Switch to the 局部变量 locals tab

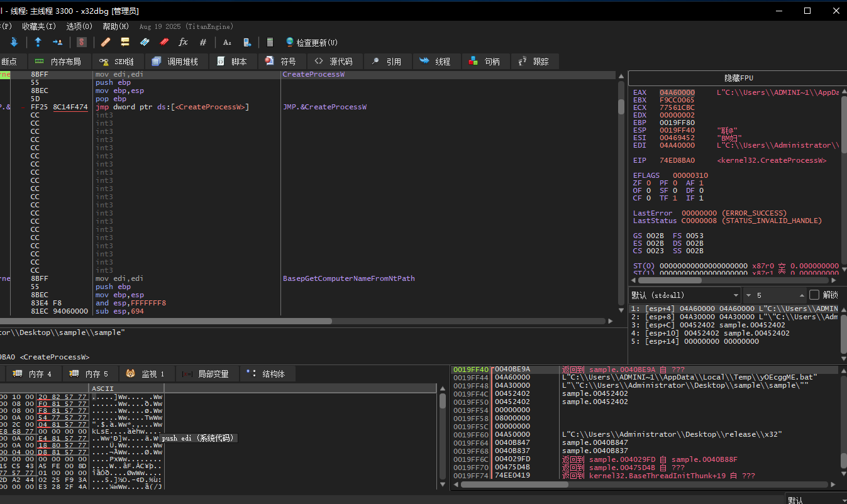coord(207,374)
